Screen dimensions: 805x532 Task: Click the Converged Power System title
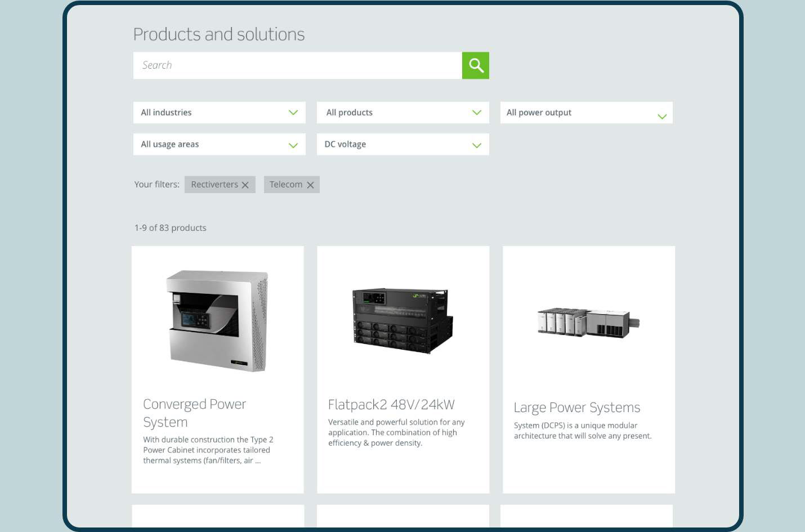coord(194,413)
